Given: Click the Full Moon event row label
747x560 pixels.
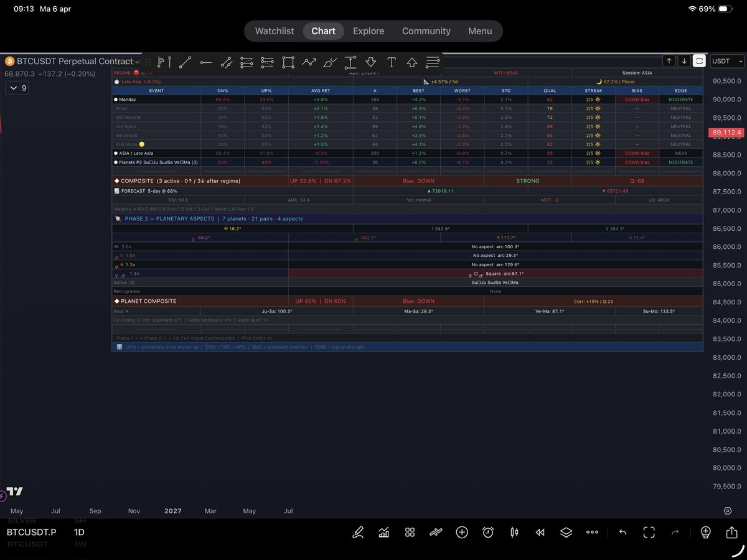Looking at the screenshot, I should coord(131,144).
